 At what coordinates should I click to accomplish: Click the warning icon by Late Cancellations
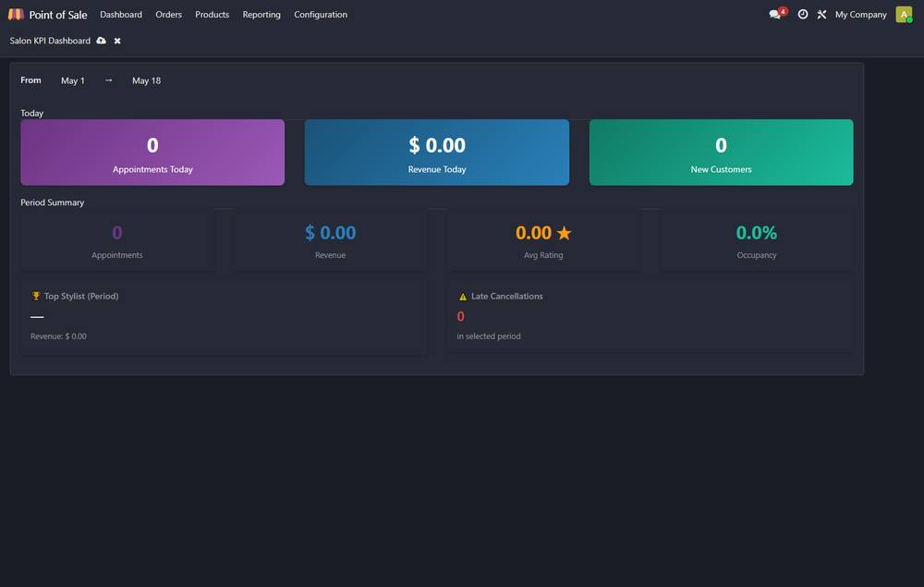tap(463, 297)
